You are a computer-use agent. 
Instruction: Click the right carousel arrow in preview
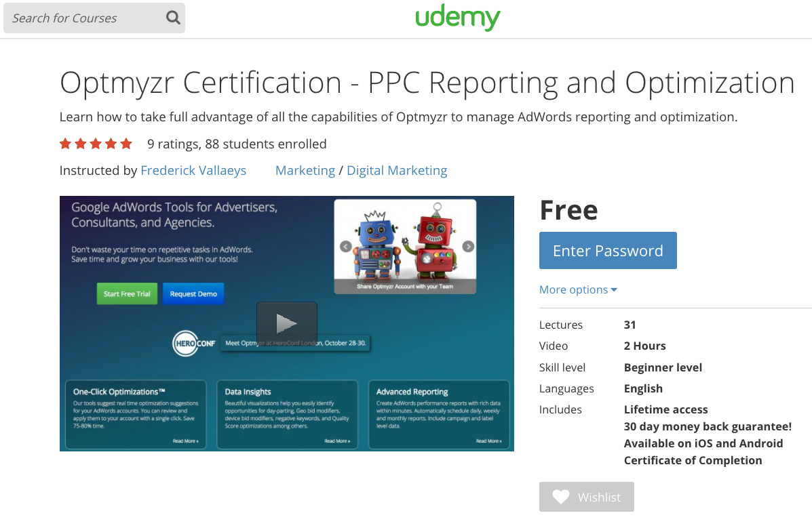(x=468, y=247)
